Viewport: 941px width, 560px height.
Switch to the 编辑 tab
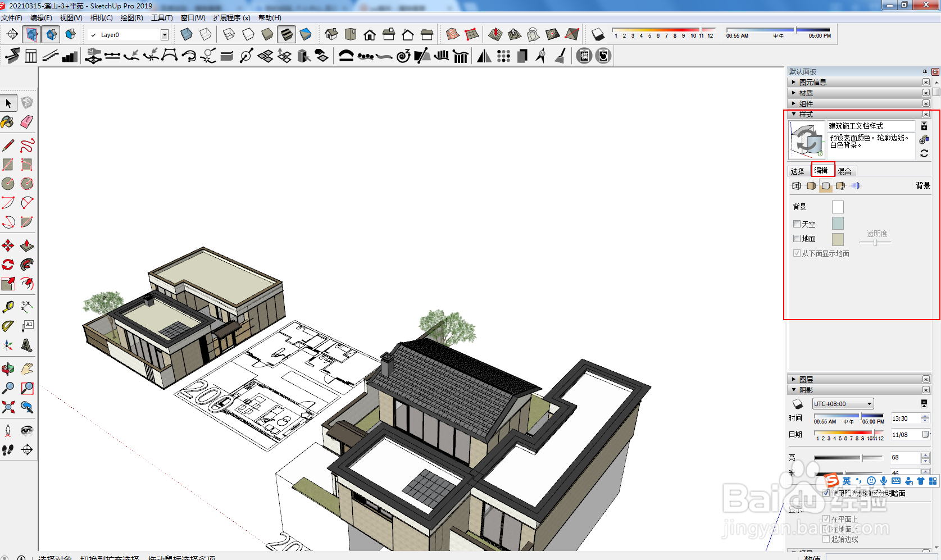(821, 171)
